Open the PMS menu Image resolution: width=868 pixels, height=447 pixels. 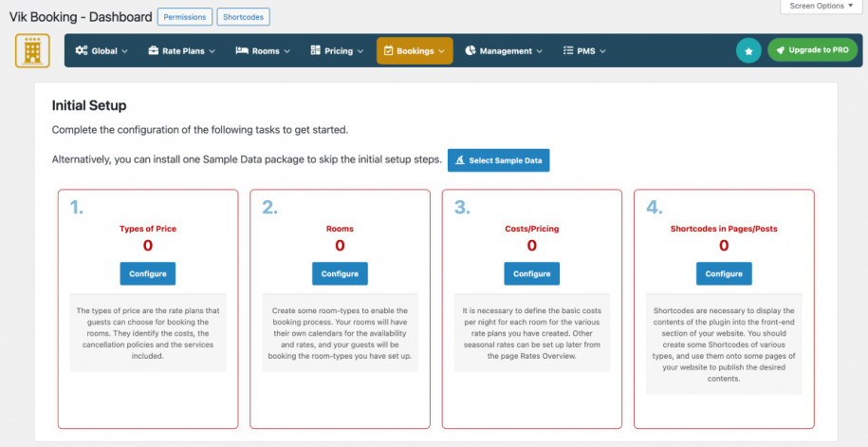pos(583,51)
